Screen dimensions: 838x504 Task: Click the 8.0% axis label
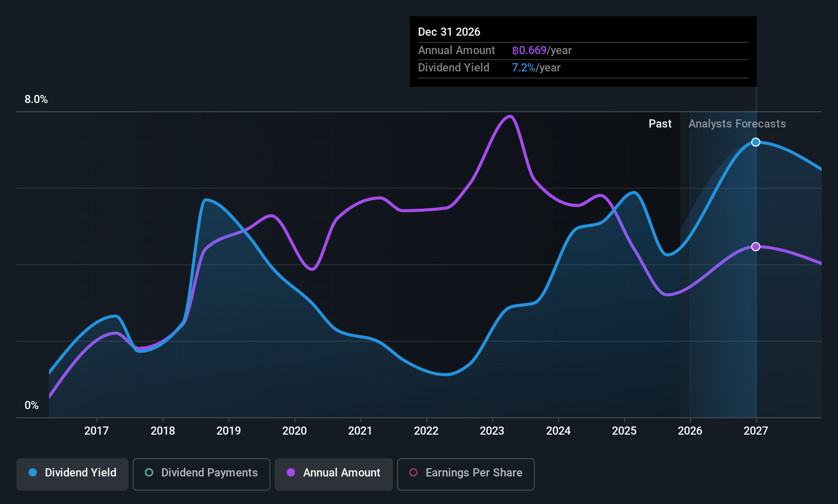[x=36, y=99]
